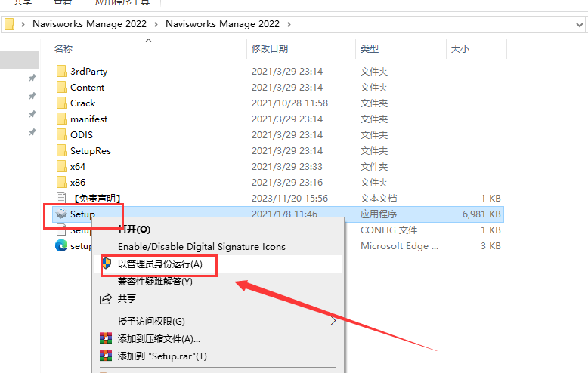
Task: Select the ODIS folder name
Action: click(82, 134)
